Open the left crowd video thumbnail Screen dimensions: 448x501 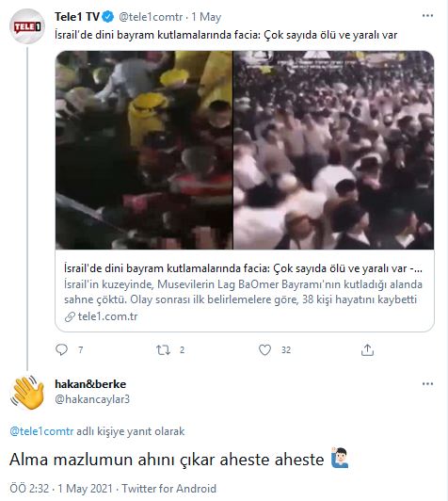coord(144,150)
